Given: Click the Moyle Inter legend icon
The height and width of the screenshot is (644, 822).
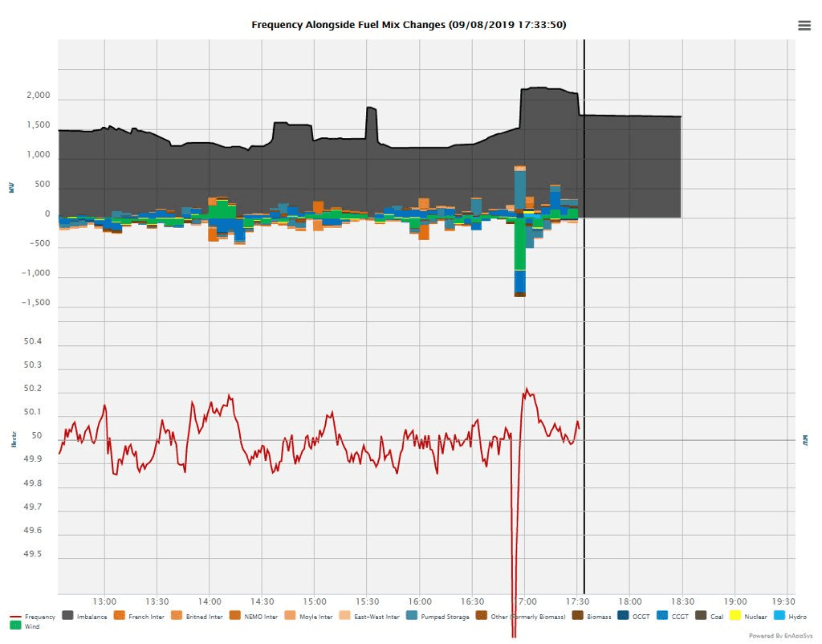Looking at the screenshot, I should pyautogui.click(x=291, y=617).
